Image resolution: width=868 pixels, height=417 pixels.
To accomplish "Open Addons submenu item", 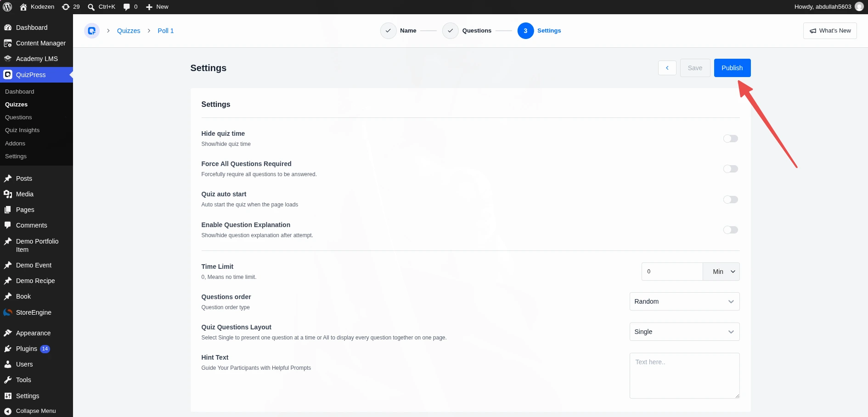I will (15, 144).
